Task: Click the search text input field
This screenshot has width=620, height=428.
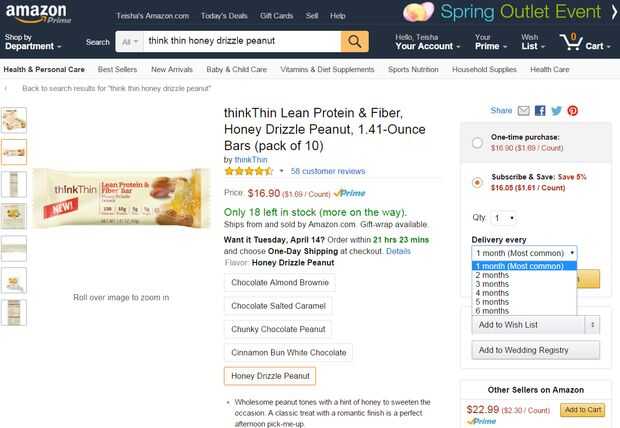Action: pos(241,42)
